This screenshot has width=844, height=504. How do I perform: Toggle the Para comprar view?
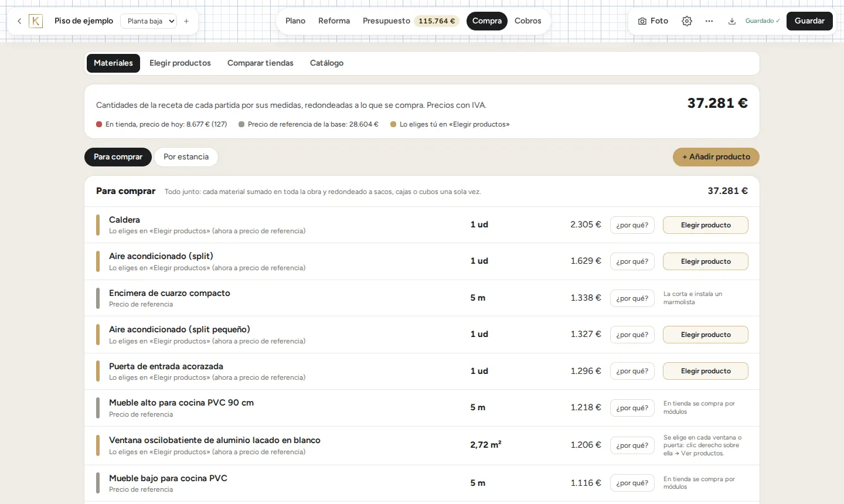118,157
